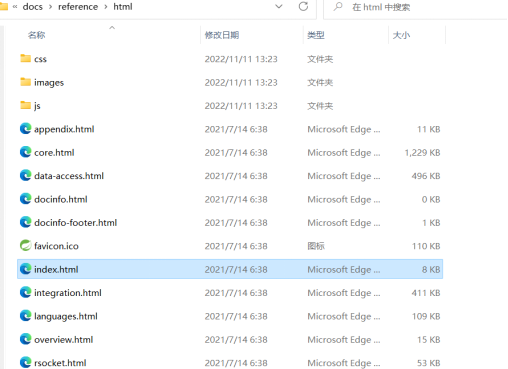Select the index.html file name

tap(56, 269)
